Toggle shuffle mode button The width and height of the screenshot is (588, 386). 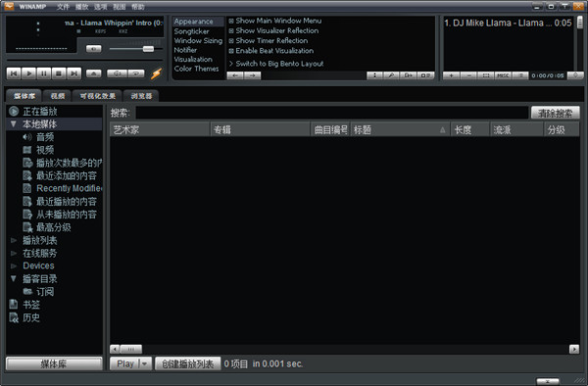click(x=118, y=73)
